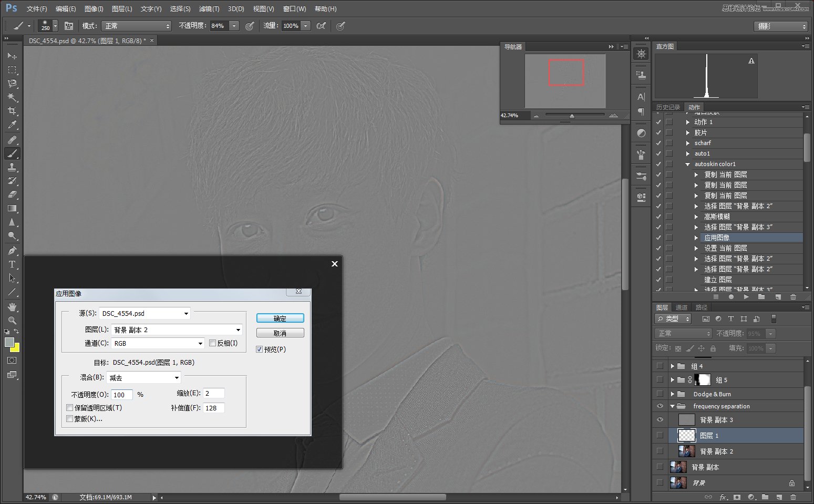Uncheck the Preview (预览) checkbox
Image resolution: width=814 pixels, height=504 pixels.
point(260,349)
